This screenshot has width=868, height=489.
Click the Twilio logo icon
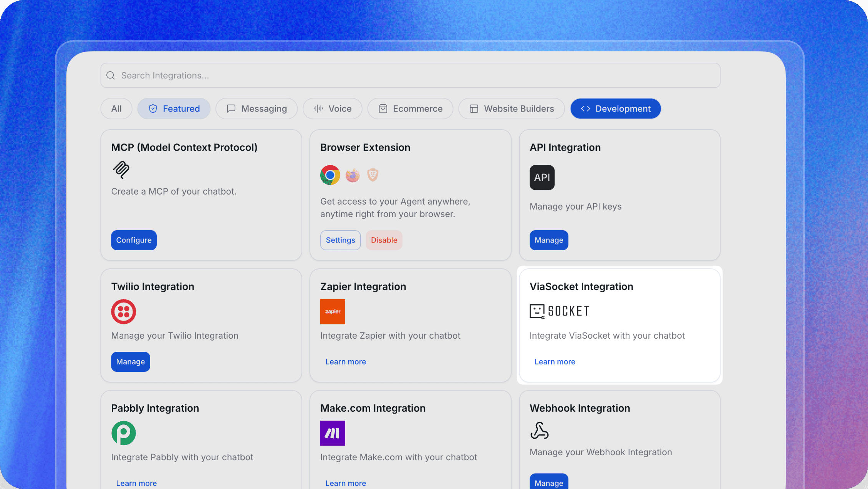[x=123, y=311]
